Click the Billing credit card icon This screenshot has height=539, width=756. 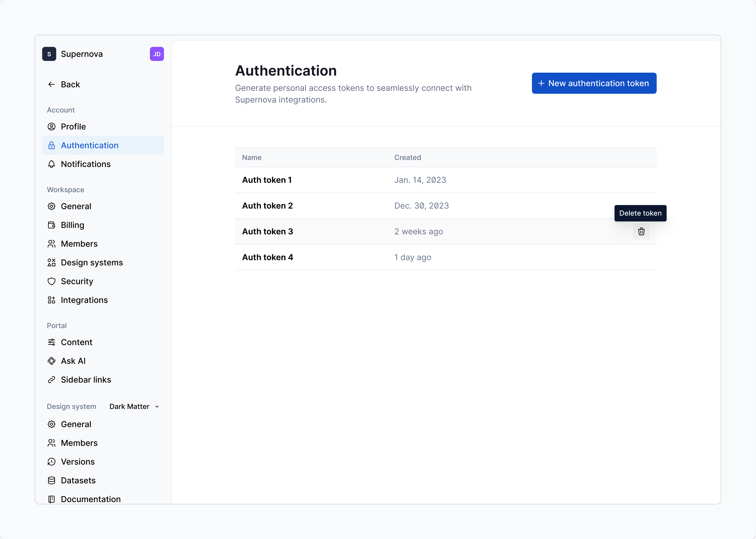pos(52,225)
